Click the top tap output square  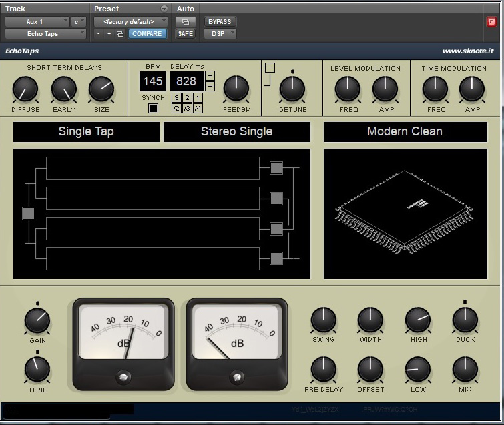[x=276, y=168]
